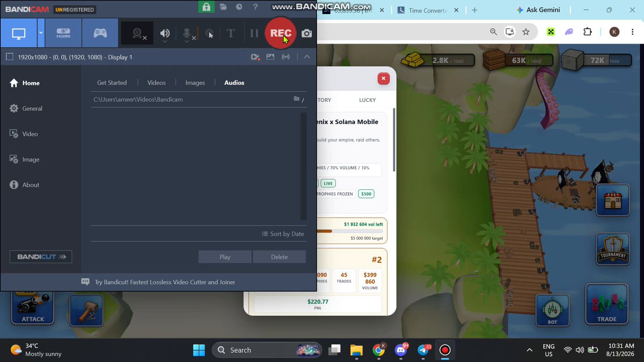Open the General settings section
The height and width of the screenshot is (362, 644).
coord(26,108)
